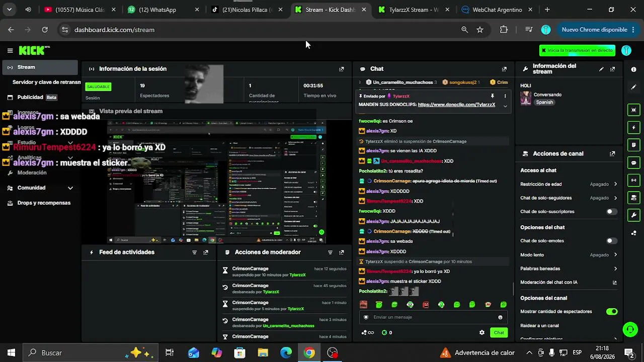The image size is (644, 362).
Task: Send message with the green Chat button
Action: [499, 333]
